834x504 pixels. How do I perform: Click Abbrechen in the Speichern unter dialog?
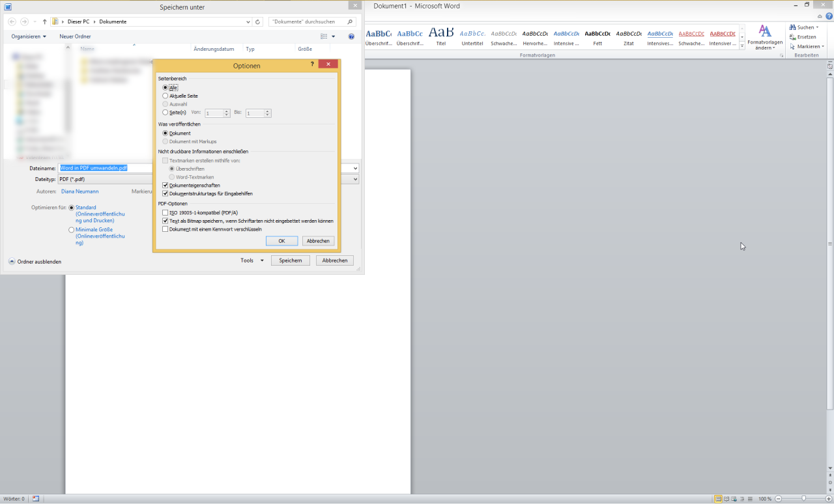[335, 260]
